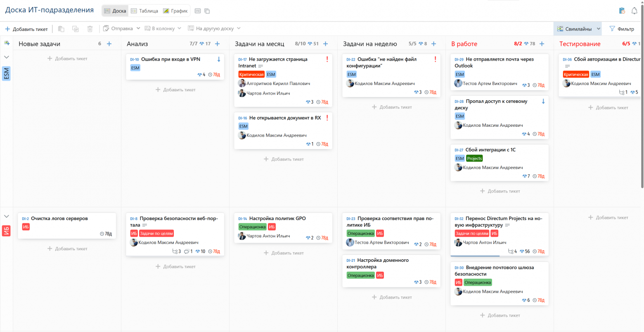This screenshot has height=332, width=644.
Task: Open the На другую доску dropdown
Action: 214,28
